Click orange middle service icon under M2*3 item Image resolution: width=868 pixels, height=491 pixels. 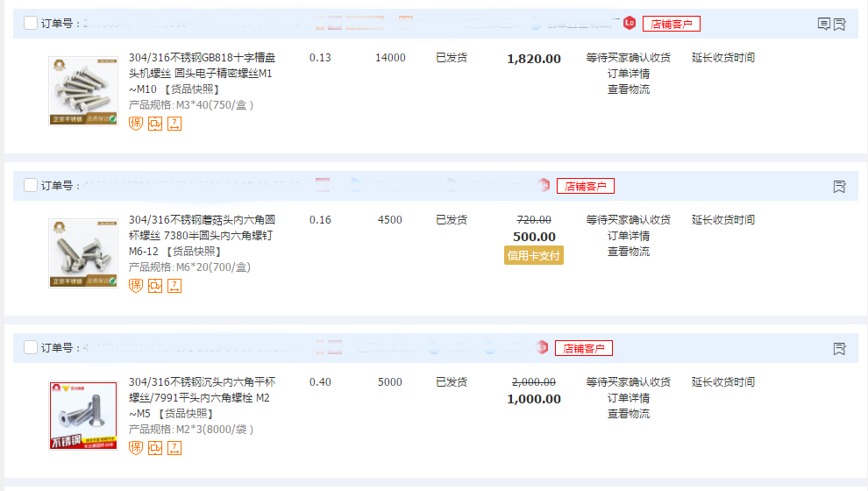click(155, 448)
